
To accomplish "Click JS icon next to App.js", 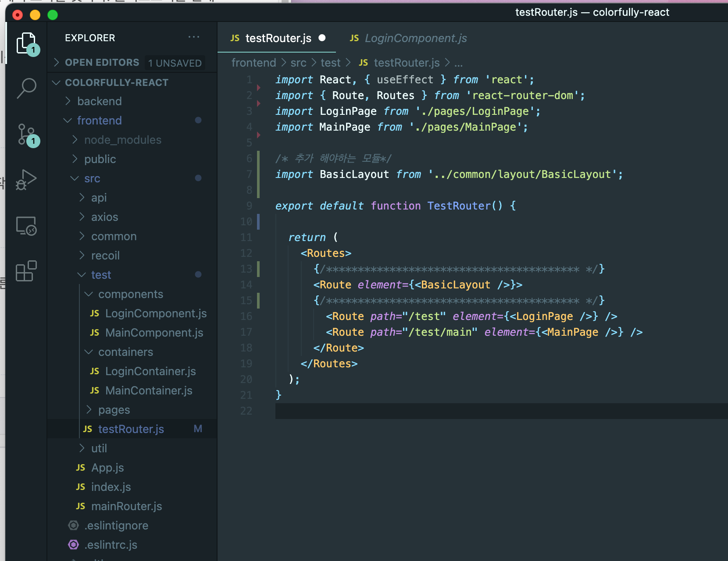I will (x=81, y=468).
